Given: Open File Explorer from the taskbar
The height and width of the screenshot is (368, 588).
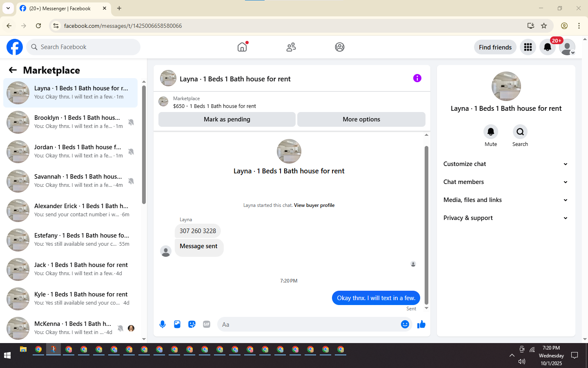Looking at the screenshot, I should (23, 350).
